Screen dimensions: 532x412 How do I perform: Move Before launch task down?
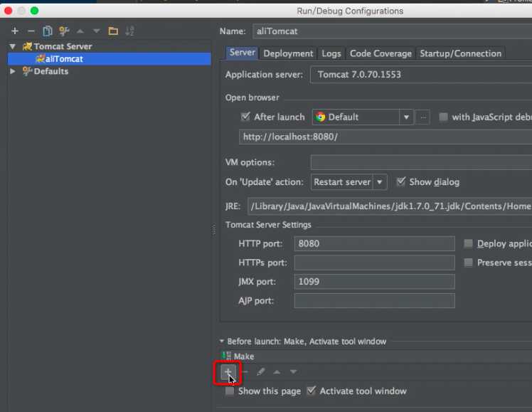294,372
